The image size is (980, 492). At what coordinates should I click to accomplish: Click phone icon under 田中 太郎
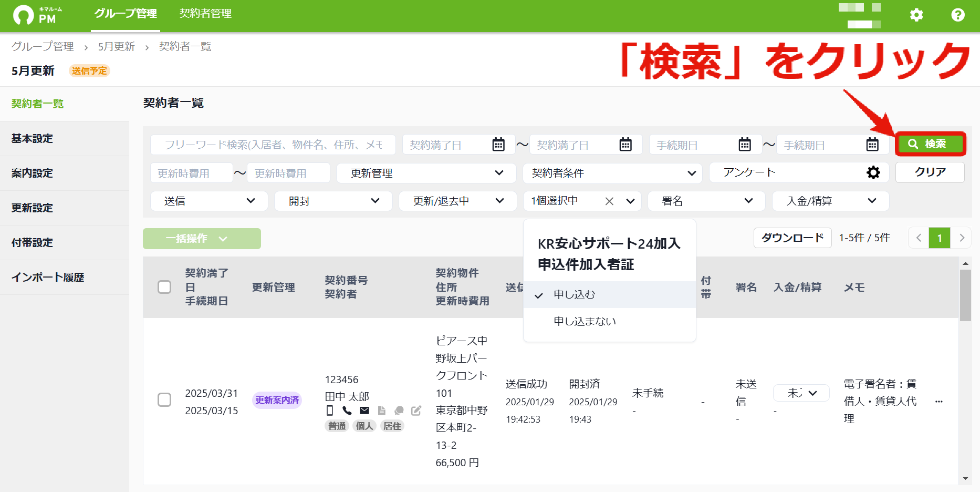(347, 411)
